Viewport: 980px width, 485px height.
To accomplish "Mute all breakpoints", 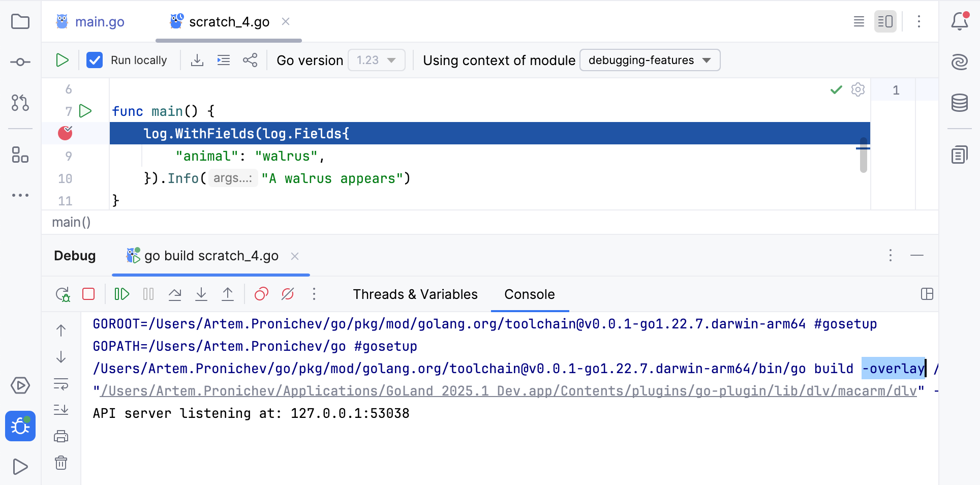I will click(288, 294).
